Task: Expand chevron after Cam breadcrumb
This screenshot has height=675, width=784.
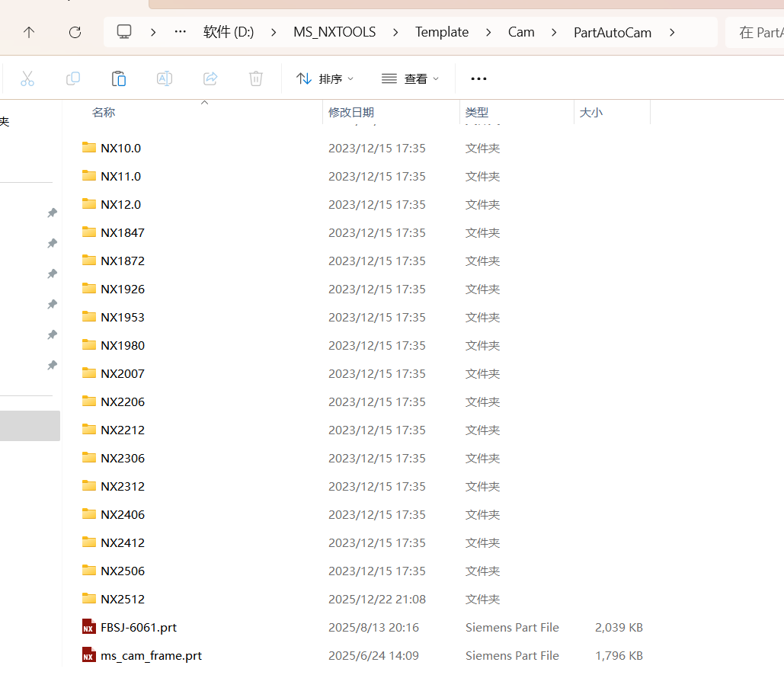Action: [554, 33]
